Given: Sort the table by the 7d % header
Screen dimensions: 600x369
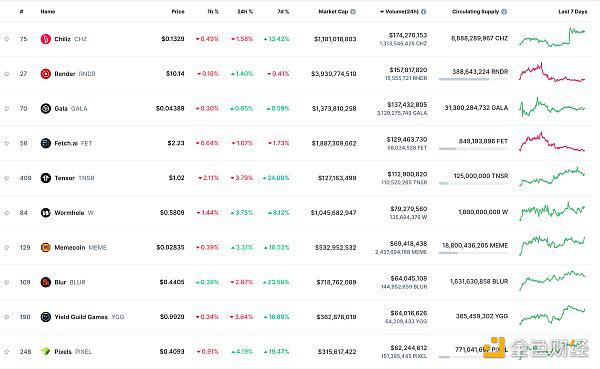Looking at the screenshot, I should [x=283, y=12].
